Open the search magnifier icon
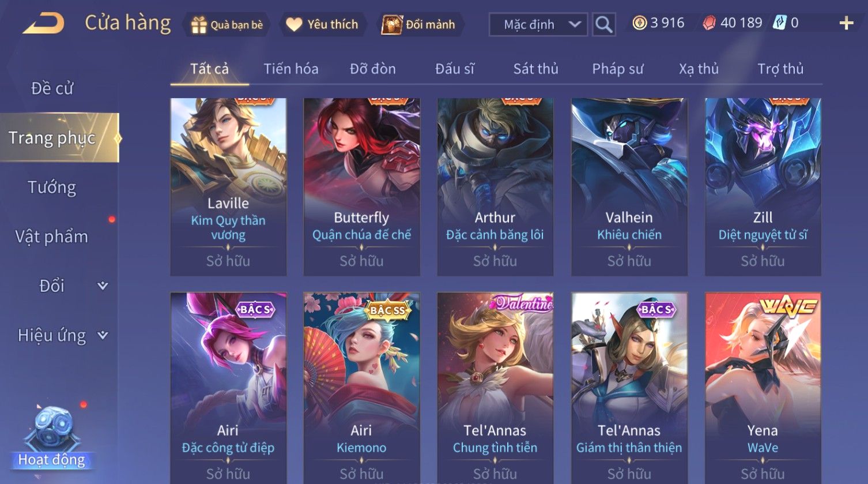This screenshot has width=868, height=484. (x=603, y=25)
